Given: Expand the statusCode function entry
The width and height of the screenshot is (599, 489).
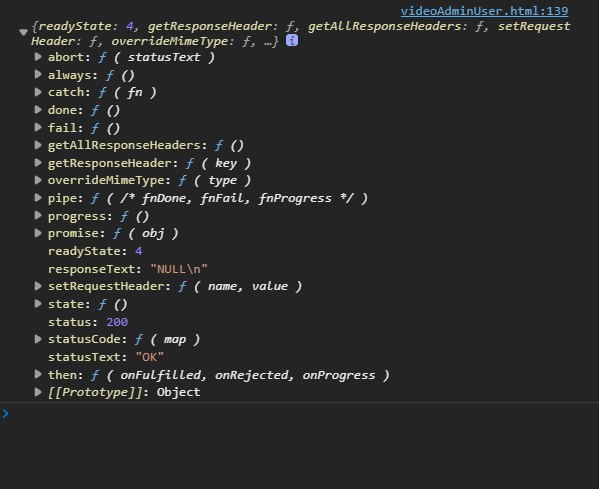Looking at the screenshot, I should (38, 339).
